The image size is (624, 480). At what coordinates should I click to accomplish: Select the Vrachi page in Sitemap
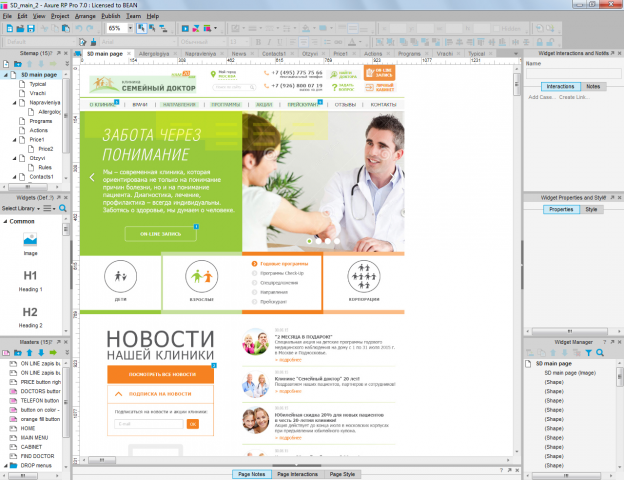pyautogui.click(x=37, y=93)
